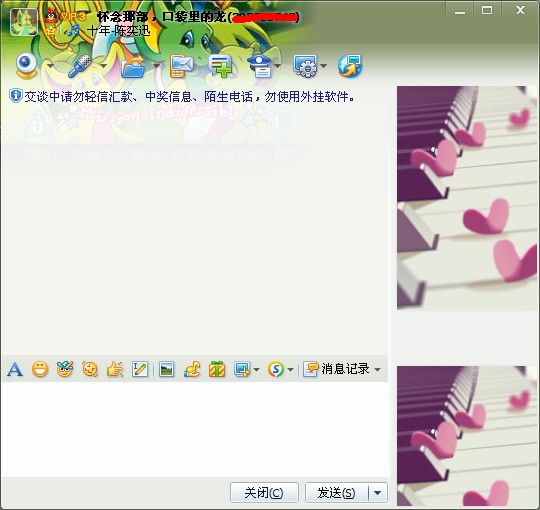
Task: Start a voice call with microphone icon
Action: pyautogui.click(x=80, y=65)
